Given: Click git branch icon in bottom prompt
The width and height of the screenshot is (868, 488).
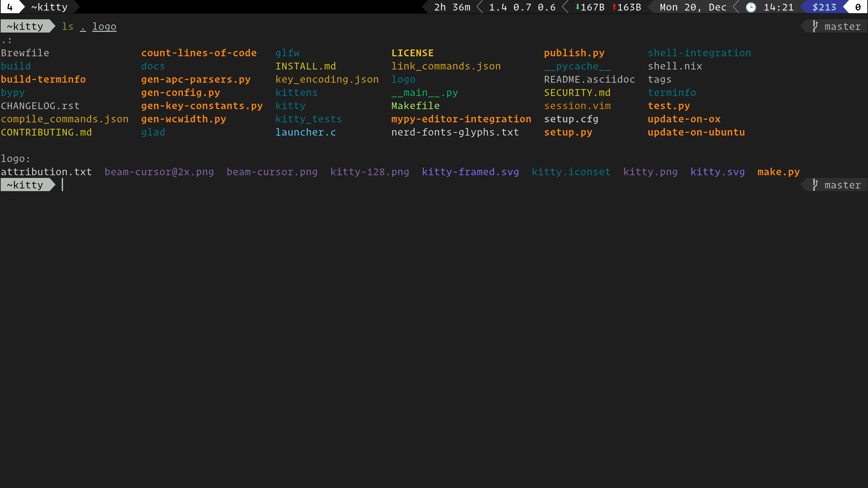Looking at the screenshot, I should [x=815, y=185].
